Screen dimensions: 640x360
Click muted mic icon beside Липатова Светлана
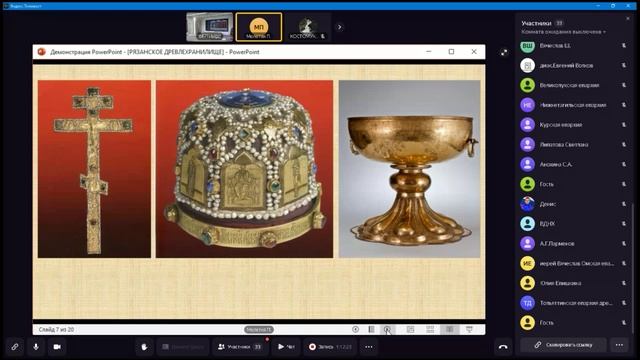pyautogui.click(x=624, y=144)
